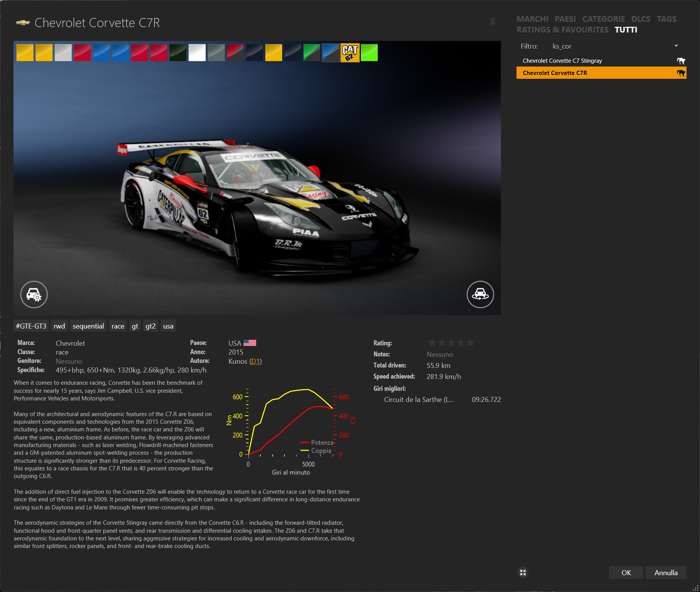Open the D1 author link
This screenshot has height=592, width=700.
255,361
